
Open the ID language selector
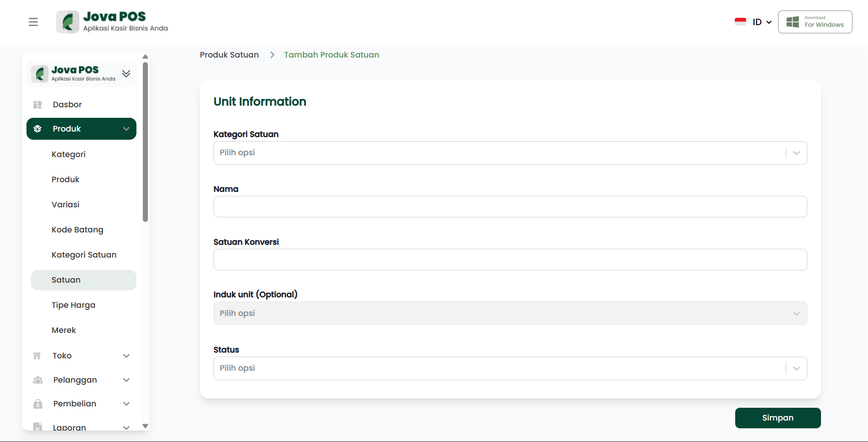762,22
